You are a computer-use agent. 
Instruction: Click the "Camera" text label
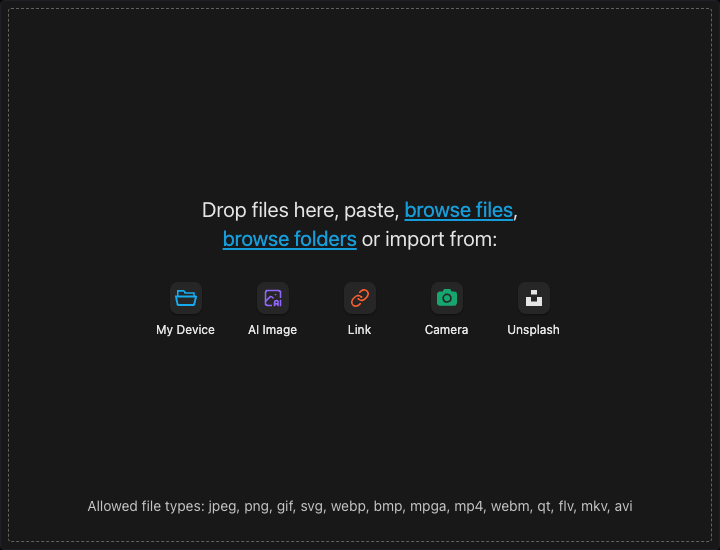coord(447,330)
